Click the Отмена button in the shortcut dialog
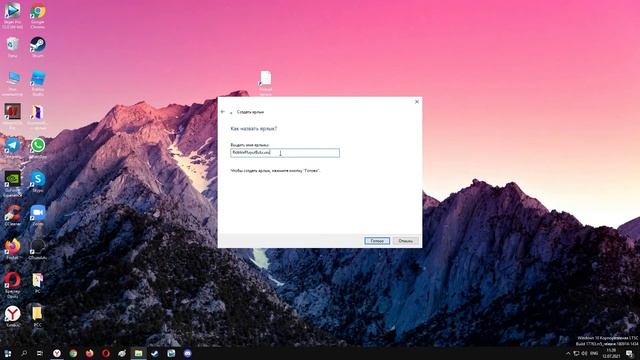The width and height of the screenshot is (640, 360). tap(405, 241)
